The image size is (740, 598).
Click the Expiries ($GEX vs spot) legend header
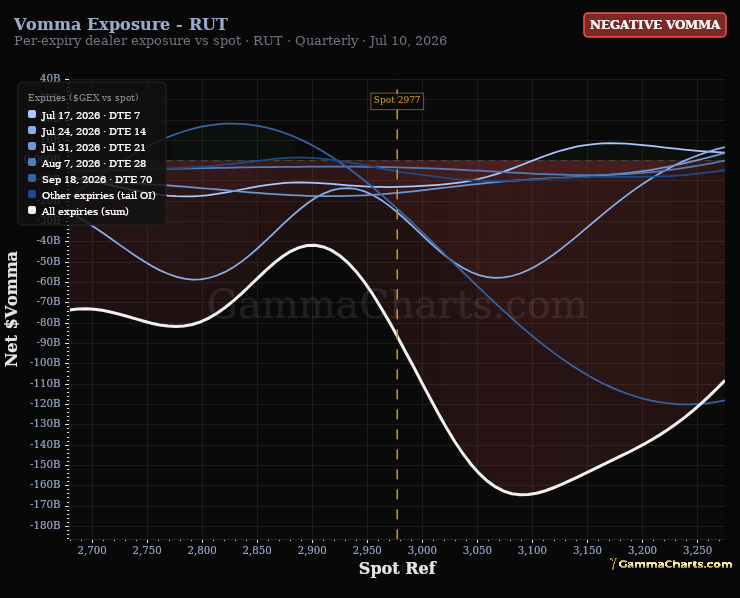[83, 98]
